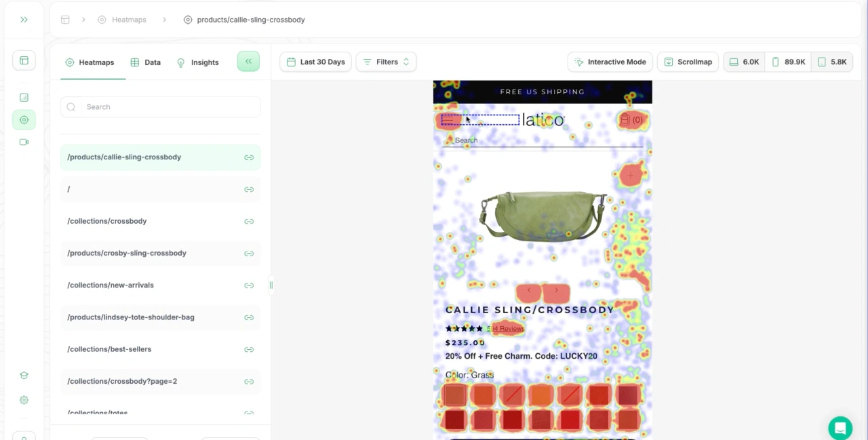Toggle Interactive Mode

tap(610, 62)
